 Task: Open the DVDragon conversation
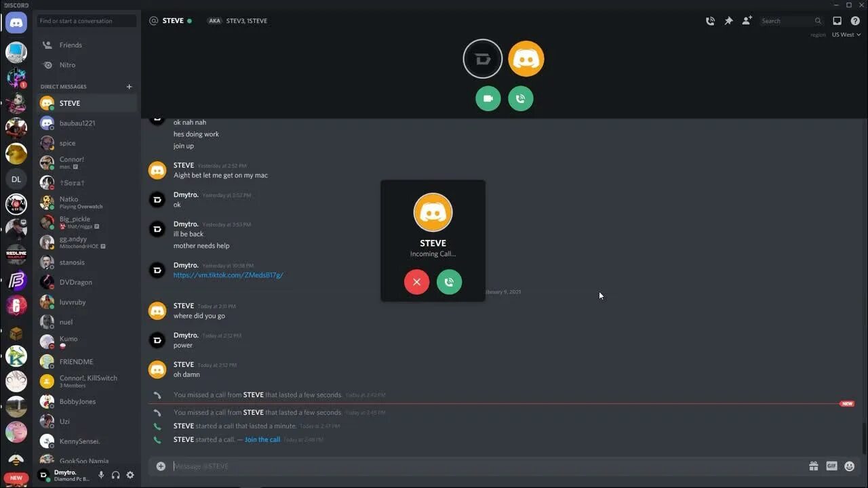(87, 282)
